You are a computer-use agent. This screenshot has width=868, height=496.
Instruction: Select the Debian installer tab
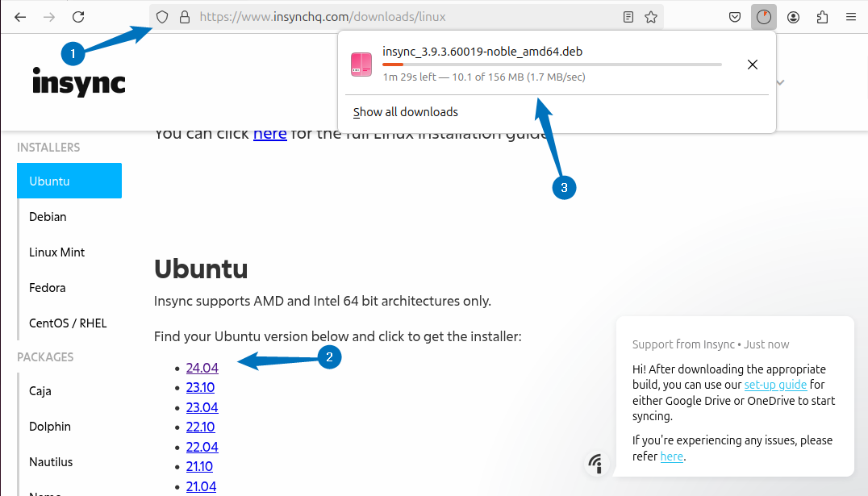48,216
